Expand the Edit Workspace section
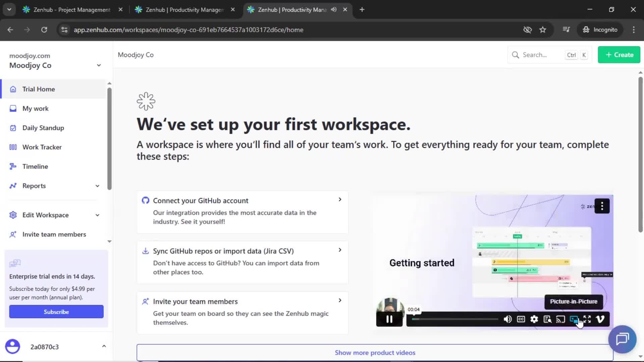Viewport: 644px width, 362px height. 97,215
